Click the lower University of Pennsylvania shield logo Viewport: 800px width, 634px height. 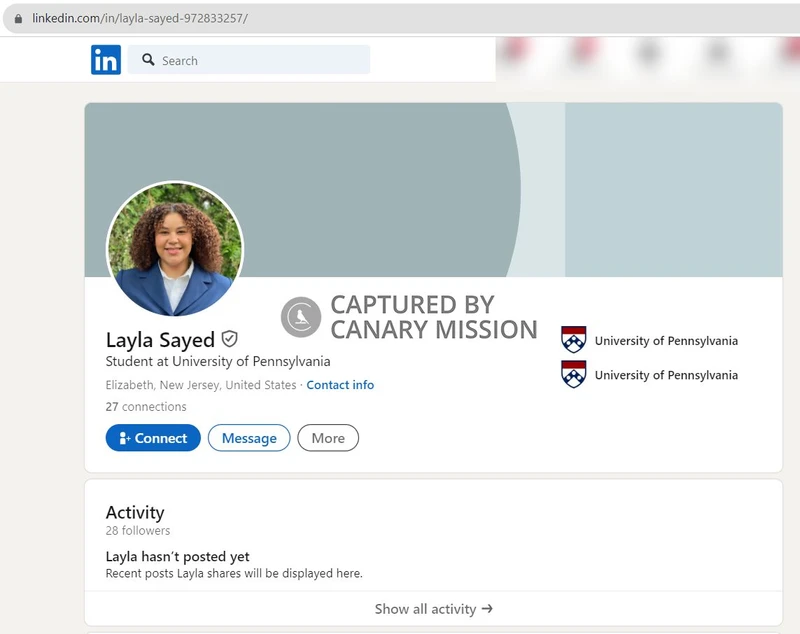pos(572,374)
